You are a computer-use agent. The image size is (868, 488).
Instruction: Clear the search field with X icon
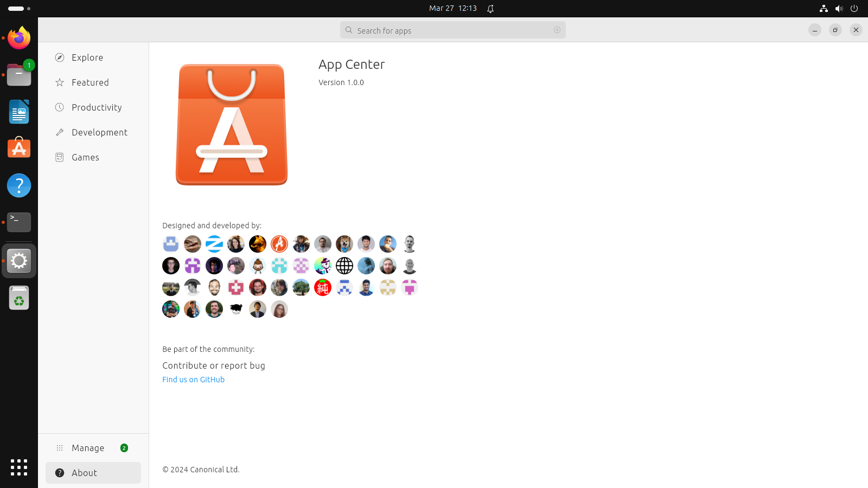pos(557,30)
